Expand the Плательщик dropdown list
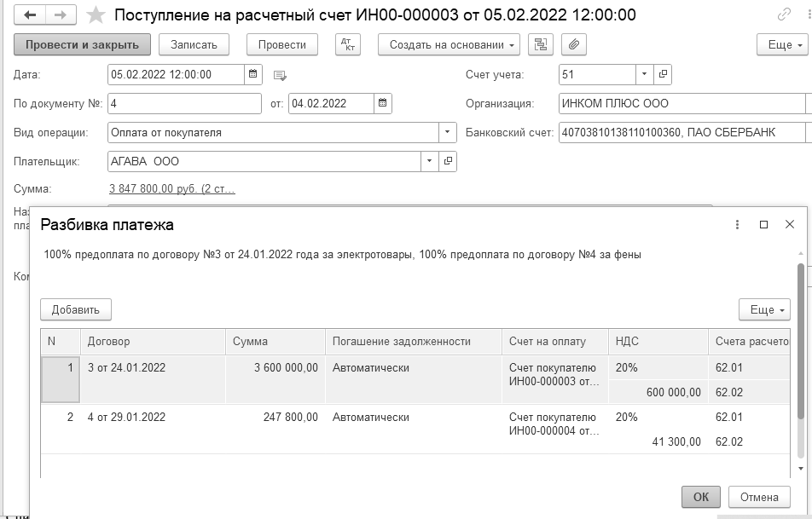This screenshot has height=519, width=812. (429, 160)
